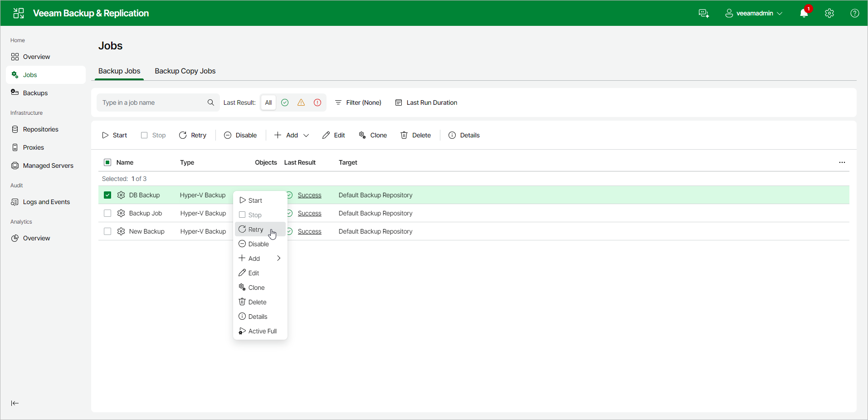Filter jobs by success result icon
868x420 pixels.
point(285,103)
